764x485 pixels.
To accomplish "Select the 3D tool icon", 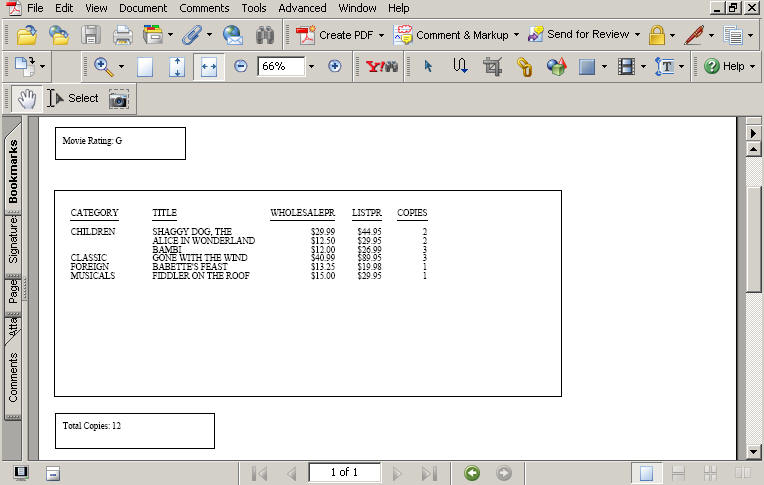I will coord(556,66).
